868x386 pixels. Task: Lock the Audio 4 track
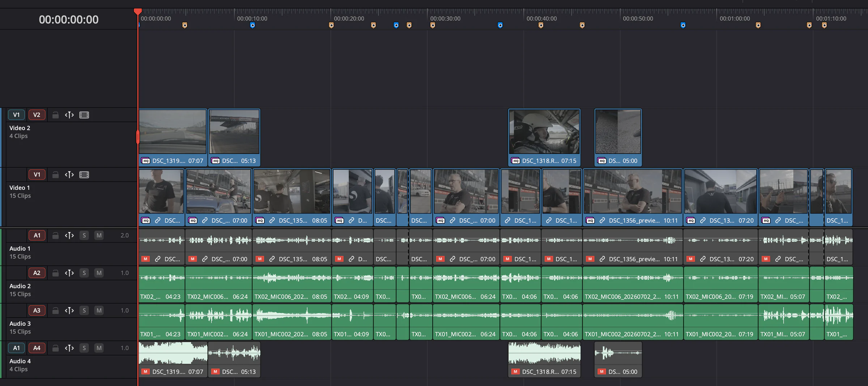[55, 348]
